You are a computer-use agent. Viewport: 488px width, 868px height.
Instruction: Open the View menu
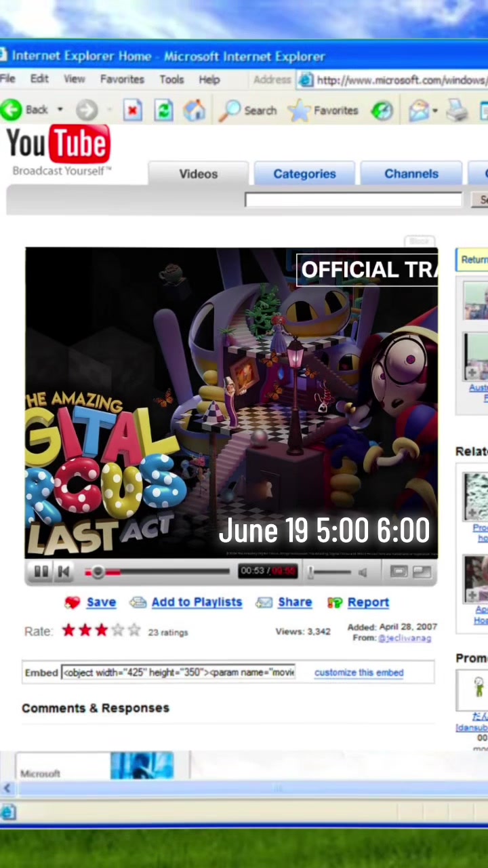pos(75,79)
